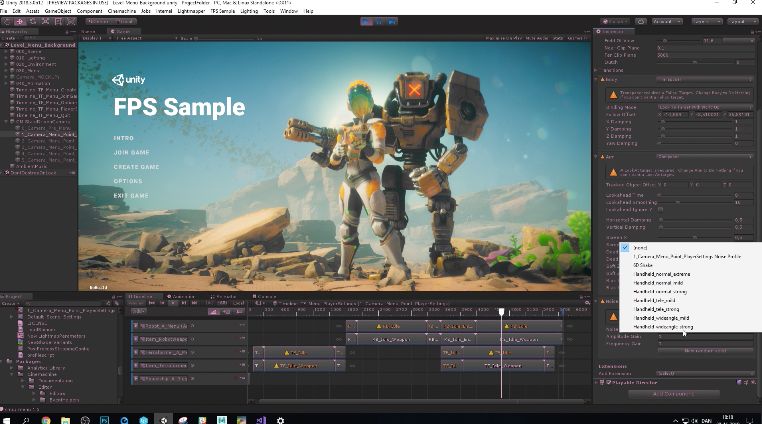This screenshot has height=424, width=762.
Task: Open the Cinemachine menu
Action: (x=122, y=11)
